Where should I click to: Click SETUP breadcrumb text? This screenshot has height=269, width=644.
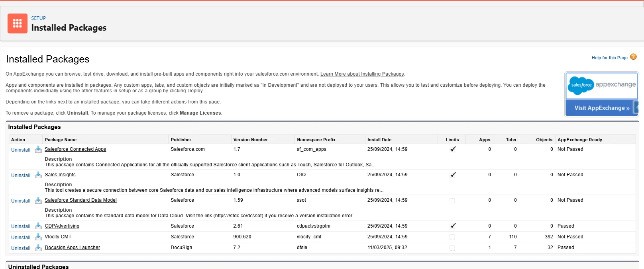(x=39, y=18)
